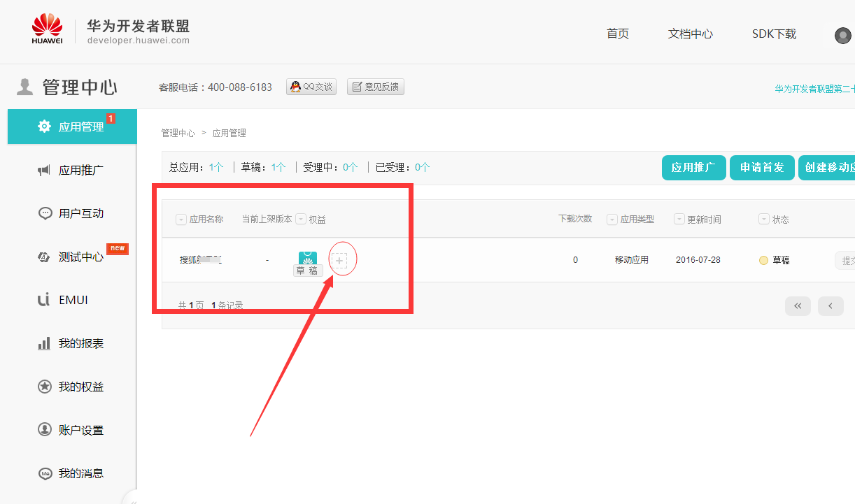855x504 pixels.
Task: Select 文档中心 in top navigation
Action: coord(690,34)
